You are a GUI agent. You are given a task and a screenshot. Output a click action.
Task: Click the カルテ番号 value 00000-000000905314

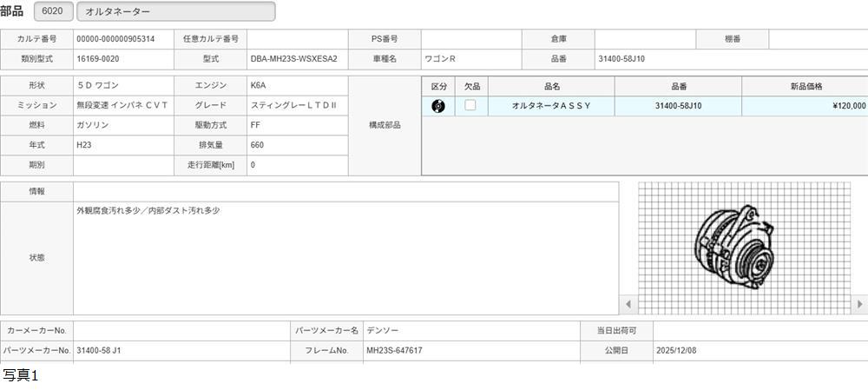coord(123,39)
